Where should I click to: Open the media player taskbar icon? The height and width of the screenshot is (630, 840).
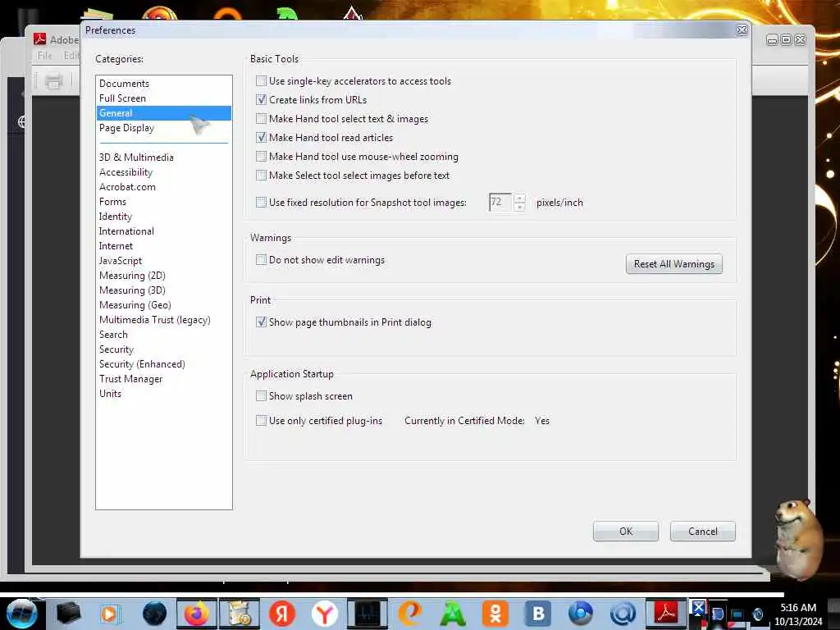[111, 614]
